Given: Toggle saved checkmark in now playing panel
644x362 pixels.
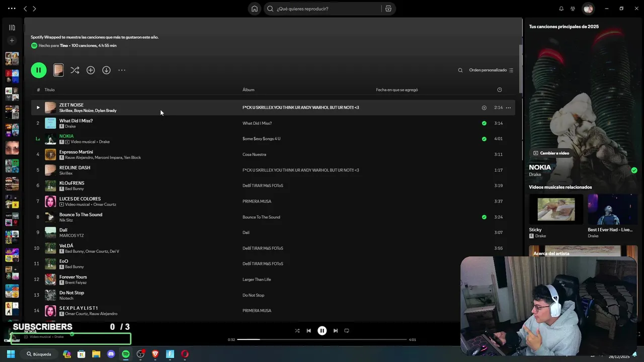Looking at the screenshot, I should tap(634, 170).
